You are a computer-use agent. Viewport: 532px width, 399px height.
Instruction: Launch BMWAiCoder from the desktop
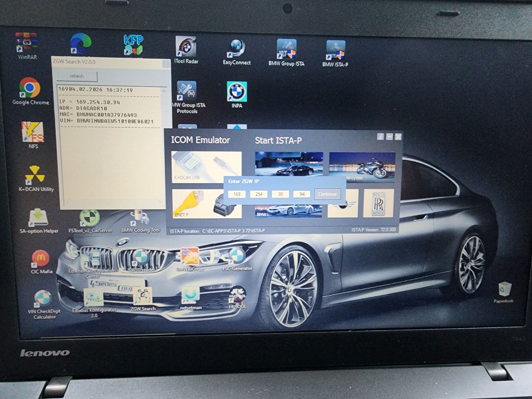(x=190, y=260)
